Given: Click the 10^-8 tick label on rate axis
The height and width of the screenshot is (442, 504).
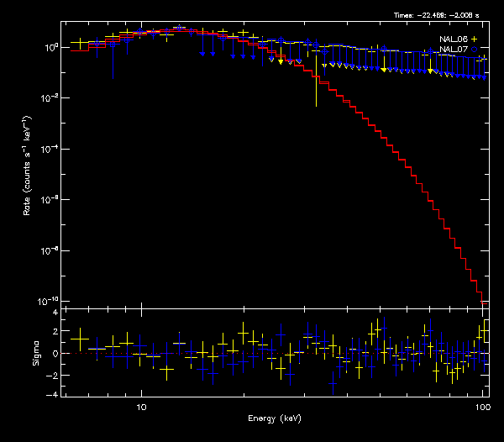Looking at the screenshot, I should tap(51, 250).
